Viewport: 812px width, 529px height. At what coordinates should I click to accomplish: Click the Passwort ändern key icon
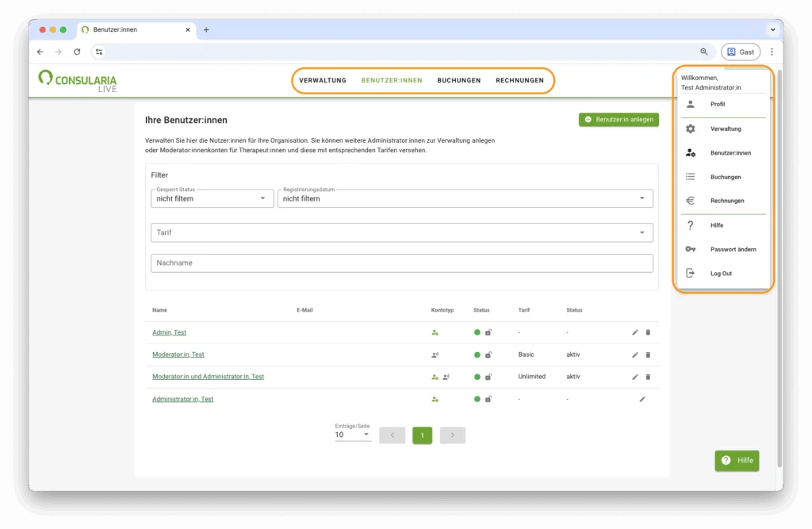(690, 249)
